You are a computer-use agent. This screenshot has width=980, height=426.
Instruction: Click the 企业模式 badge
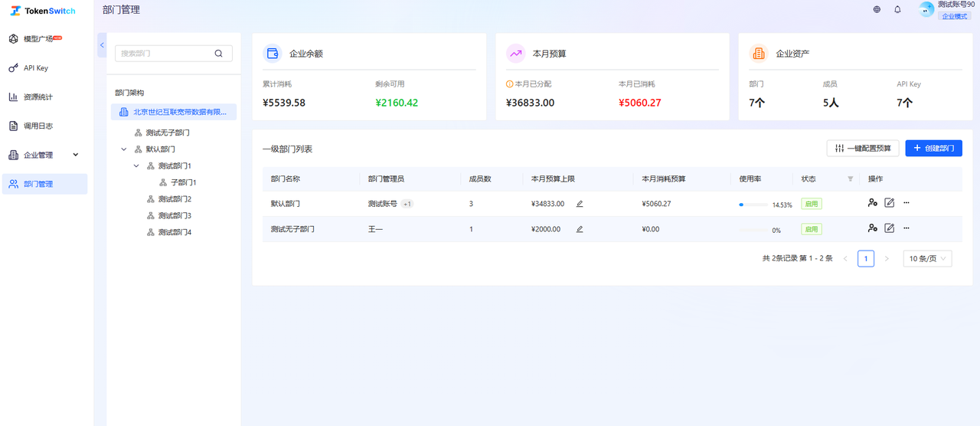[x=955, y=16]
